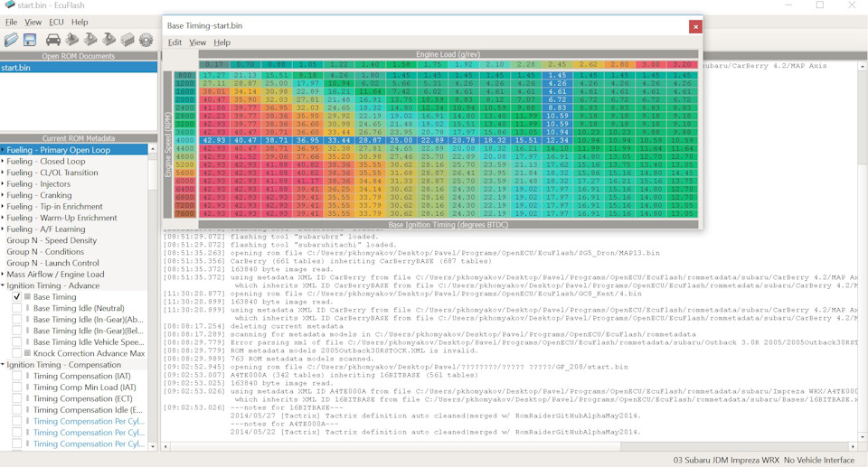Open the Edit menu in Base Timing window

click(175, 42)
